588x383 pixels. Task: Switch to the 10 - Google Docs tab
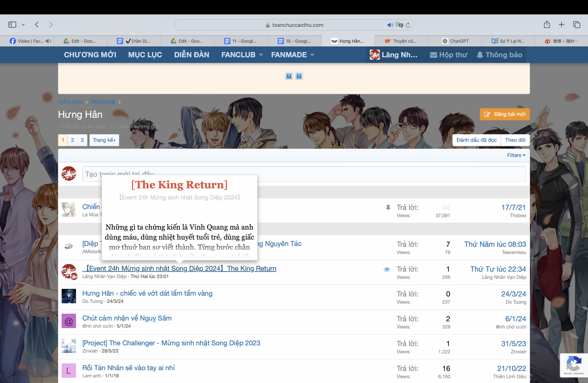pos(295,41)
